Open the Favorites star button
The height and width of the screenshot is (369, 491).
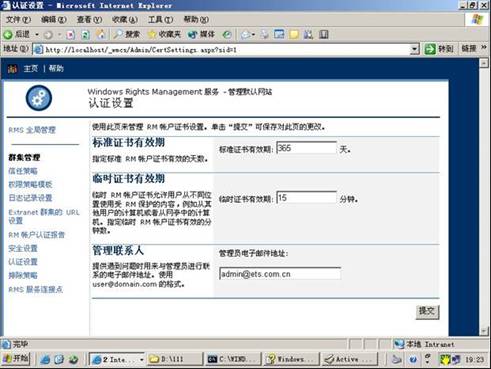click(164, 34)
